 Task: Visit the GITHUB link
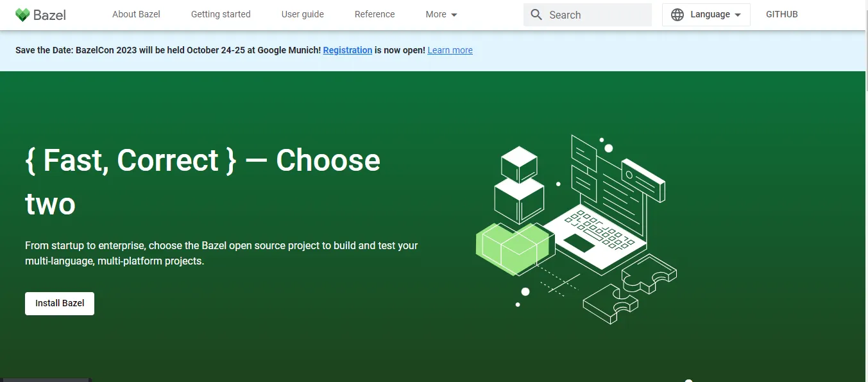[x=781, y=14]
